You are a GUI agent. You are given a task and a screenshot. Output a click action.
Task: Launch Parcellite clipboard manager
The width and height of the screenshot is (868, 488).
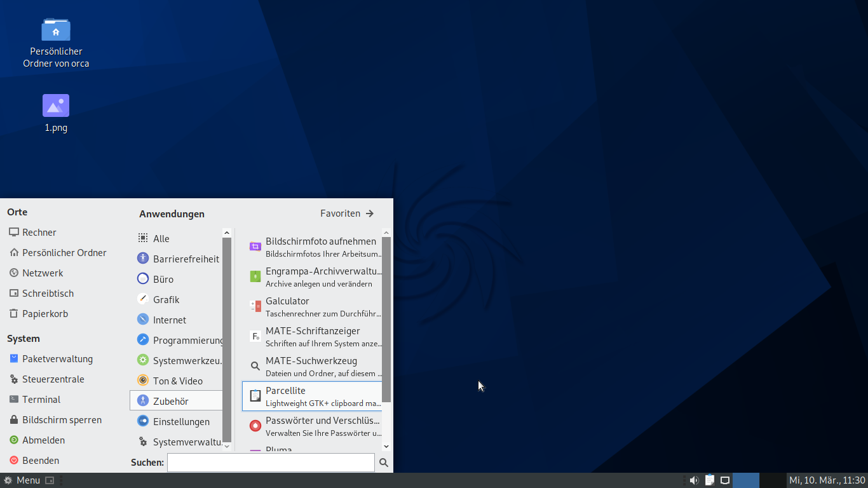point(312,396)
